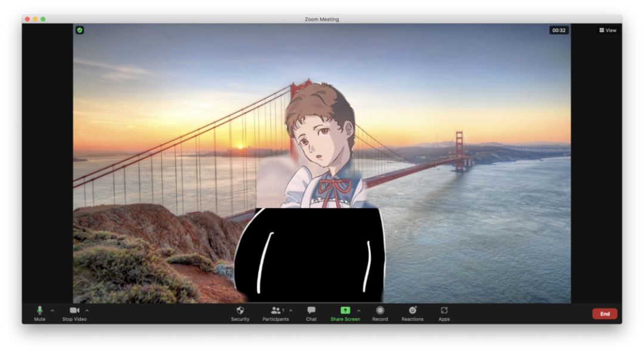Stop the video camera
Image resolution: width=644 pixels, height=353 pixels.
[x=75, y=314]
